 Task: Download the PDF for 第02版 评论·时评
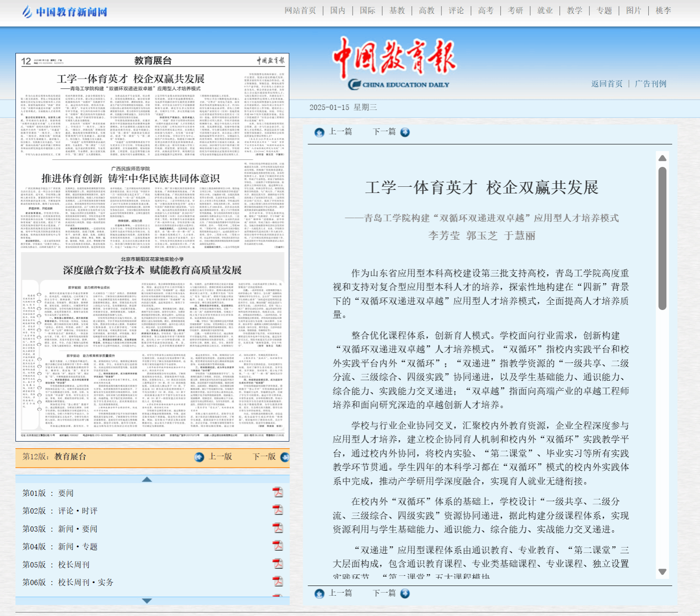click(x=278, y=510)
